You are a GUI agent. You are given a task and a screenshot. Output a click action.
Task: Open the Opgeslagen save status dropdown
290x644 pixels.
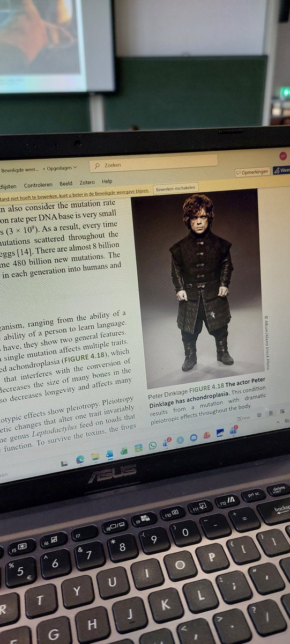coord(62,168)
